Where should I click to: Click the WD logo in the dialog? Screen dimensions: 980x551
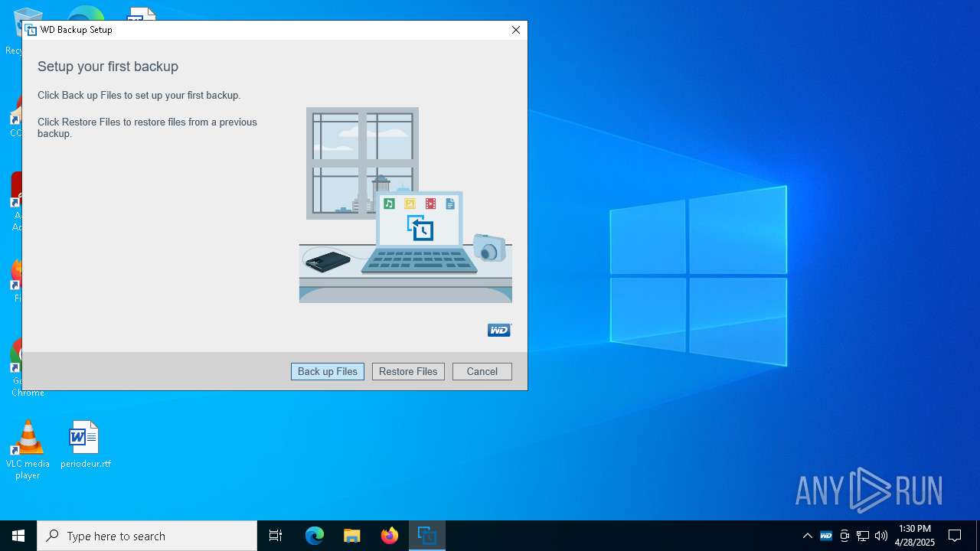[499, 330]
